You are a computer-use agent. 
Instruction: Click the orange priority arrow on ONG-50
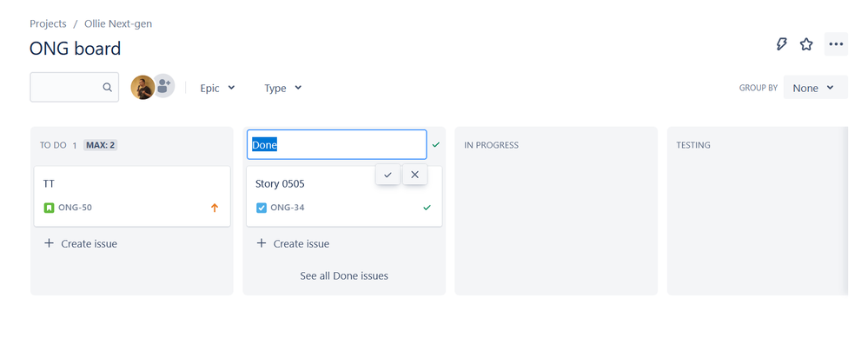point(215,208)
